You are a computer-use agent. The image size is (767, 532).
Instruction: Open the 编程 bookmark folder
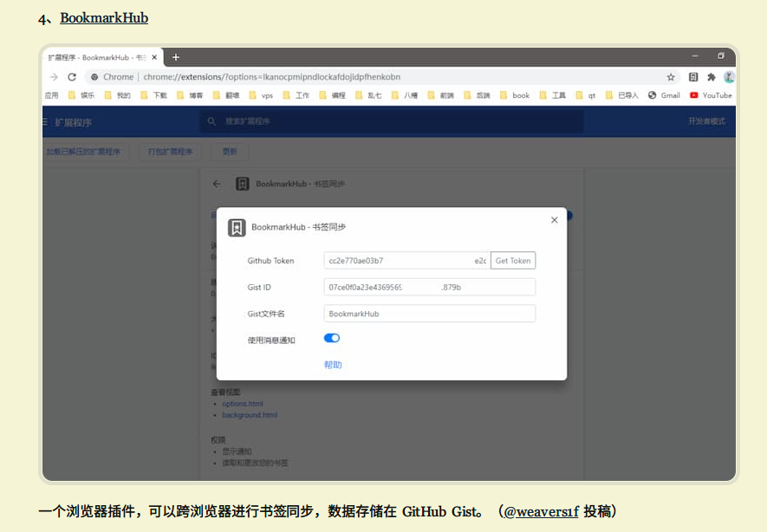pos(332,95)
